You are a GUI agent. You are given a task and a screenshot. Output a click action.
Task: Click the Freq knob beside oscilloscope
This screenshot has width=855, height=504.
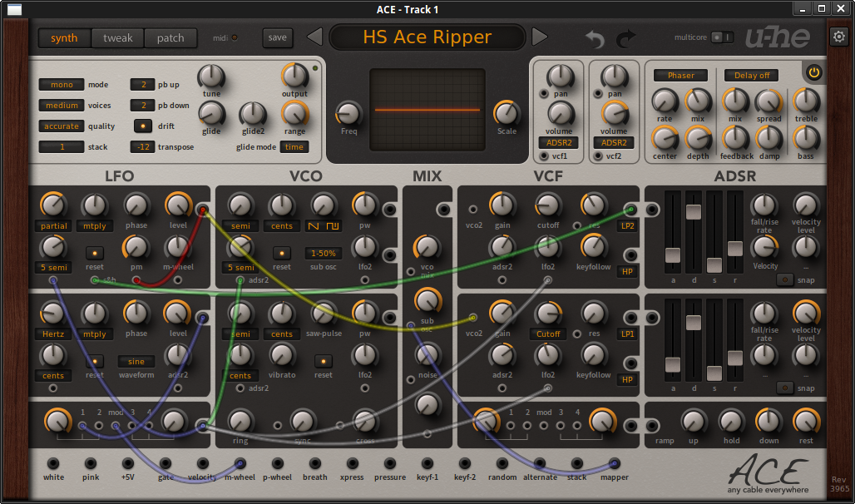[348, 113]
